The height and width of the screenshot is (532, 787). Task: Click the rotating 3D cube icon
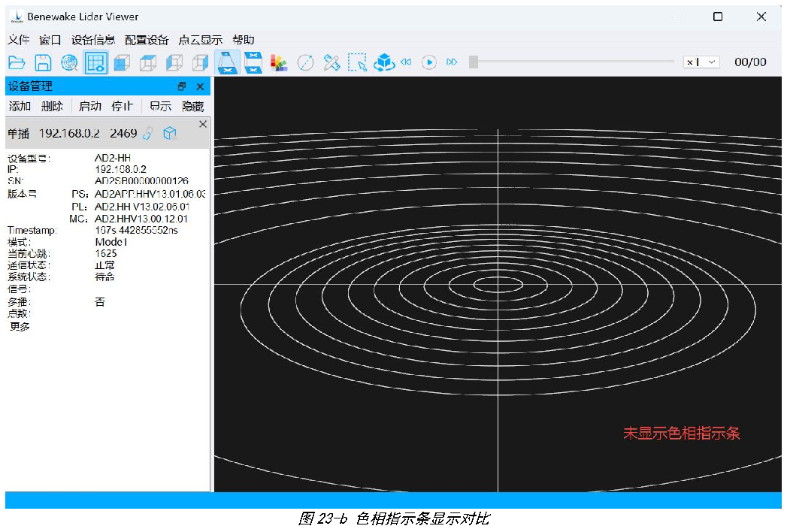tap(384, 62)
